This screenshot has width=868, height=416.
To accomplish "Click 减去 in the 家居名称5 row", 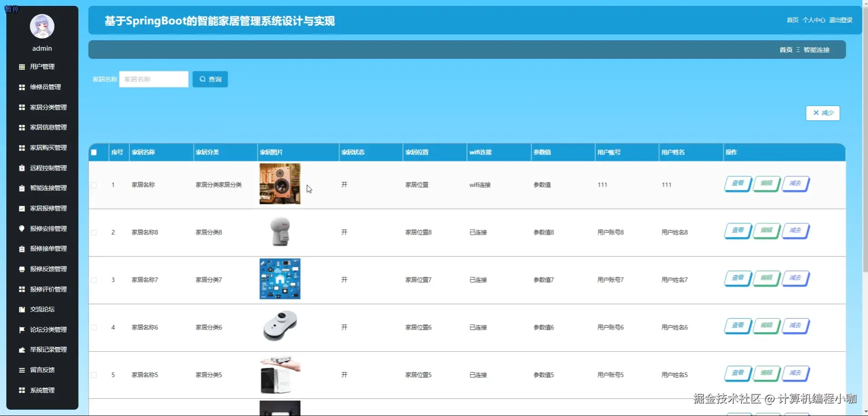I will 795,373.
